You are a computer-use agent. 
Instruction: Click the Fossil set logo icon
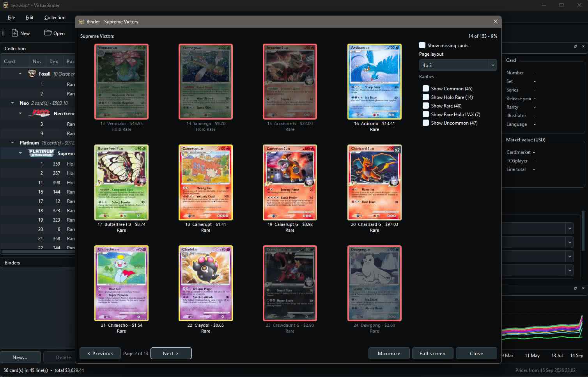tap(32, 74)
